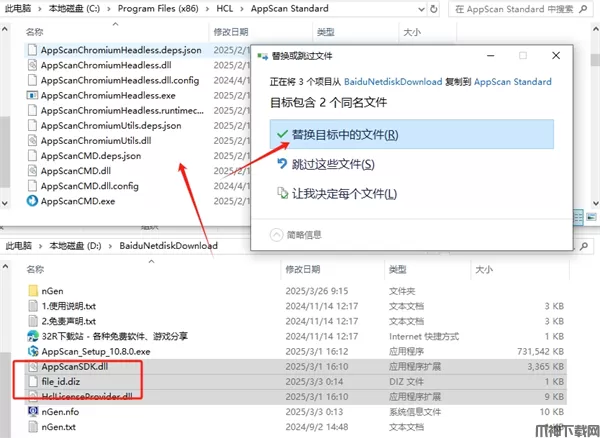Image resolution: width=600 pixels, height=438 pixels.
Task: Go to 本地磁盘 (D:) breadcrumb segment
Action: point(75,246)
